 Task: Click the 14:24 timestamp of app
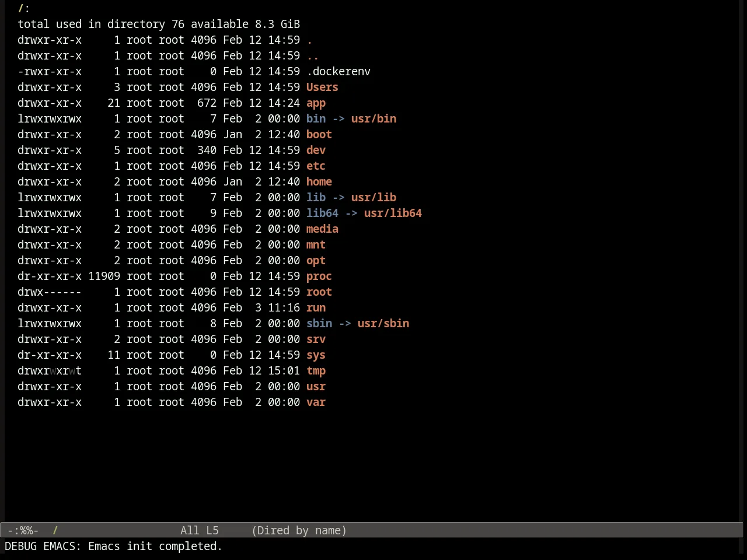click(x=284, y=103)
